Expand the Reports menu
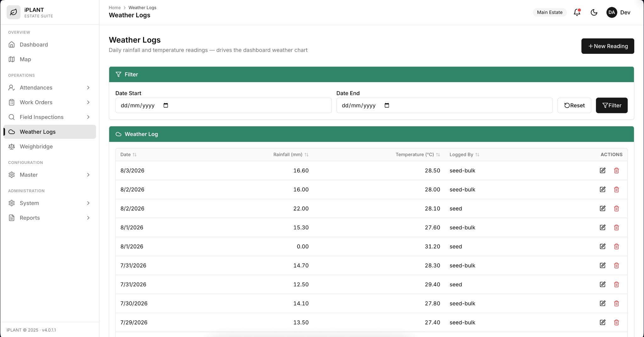Image resolution: width=644 pixels, height=337 pixels. click(50, 218)
